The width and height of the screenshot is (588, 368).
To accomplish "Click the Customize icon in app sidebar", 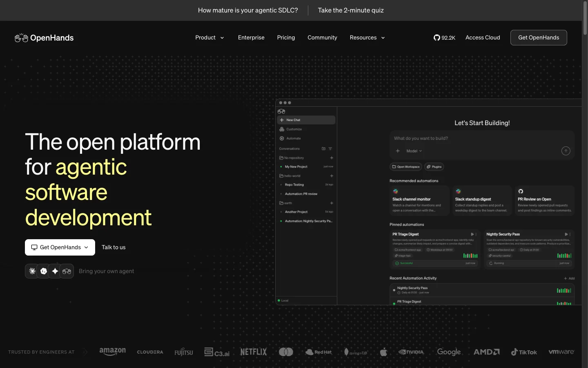I will pos(282,129).
